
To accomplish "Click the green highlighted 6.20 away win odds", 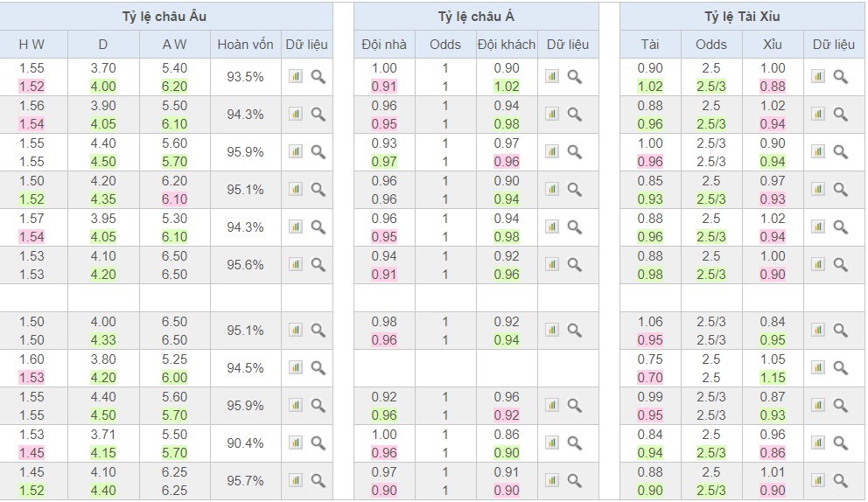I will pos(174,87).
